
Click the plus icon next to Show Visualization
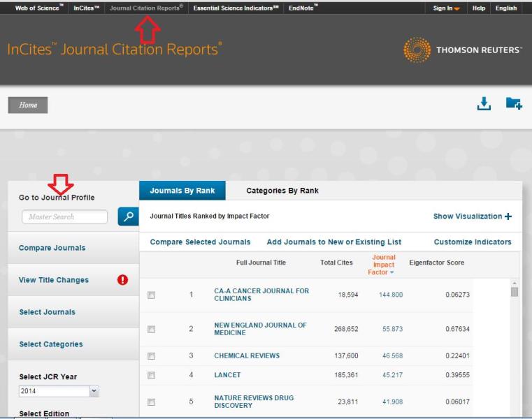click(508, 216)
